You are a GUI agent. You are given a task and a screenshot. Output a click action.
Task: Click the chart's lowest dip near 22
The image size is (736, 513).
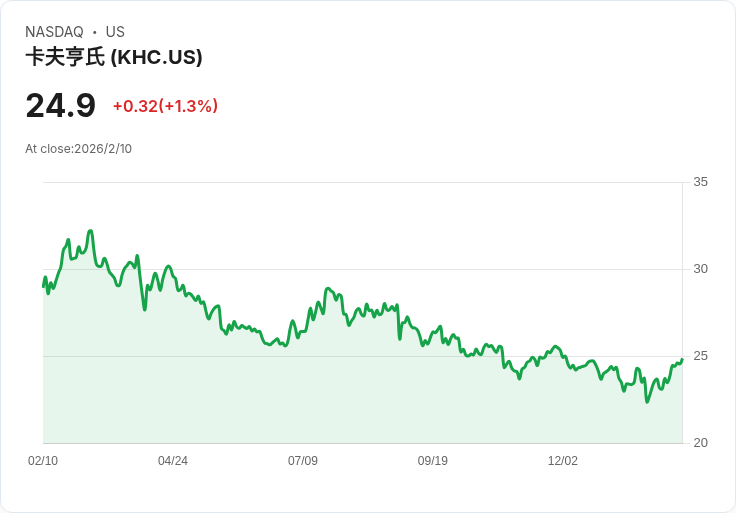(x=647, y=402)
